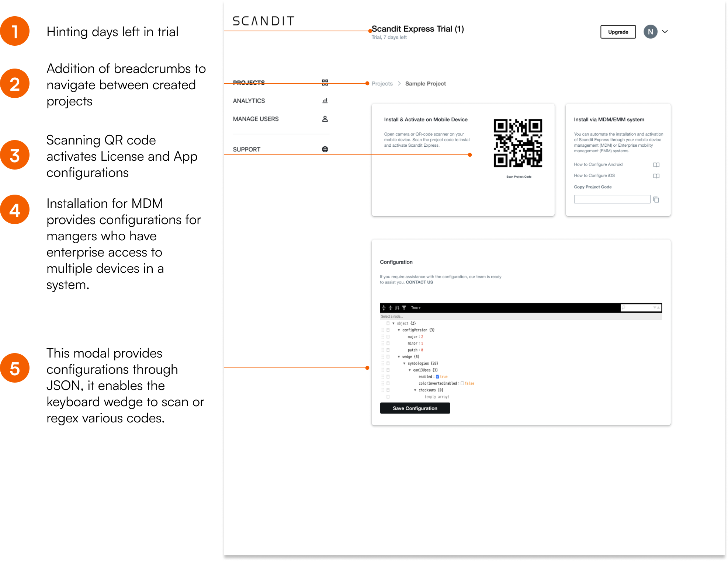The width and height of the screenshot is (728, 561).
Task: Grab the drag handle of the wedge row
Action: click(x=382, y=357)
